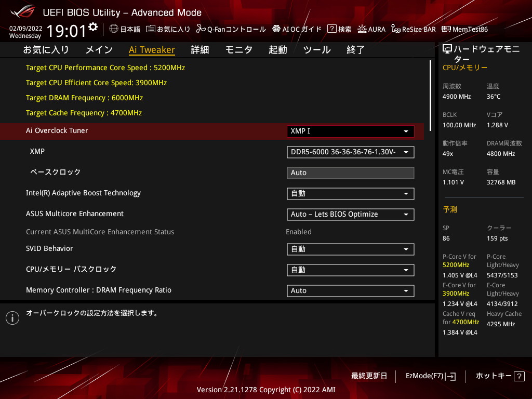Click the ROG logo icon
Screen dimensions: 532x399
pos(22,12)
